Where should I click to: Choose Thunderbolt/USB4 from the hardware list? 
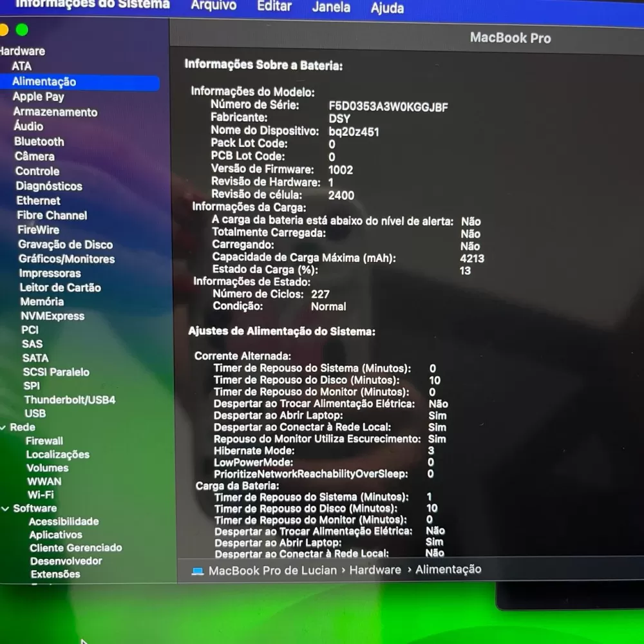[x=70, y=400]
